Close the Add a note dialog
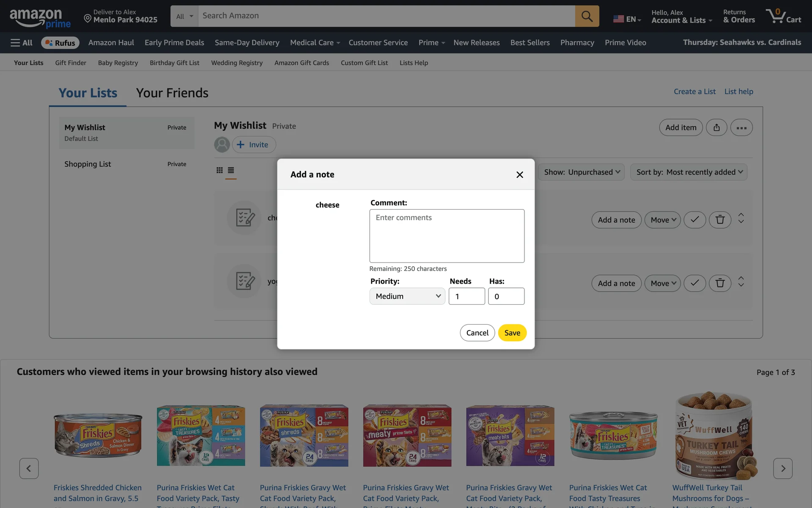 click(x=520, y=174)
